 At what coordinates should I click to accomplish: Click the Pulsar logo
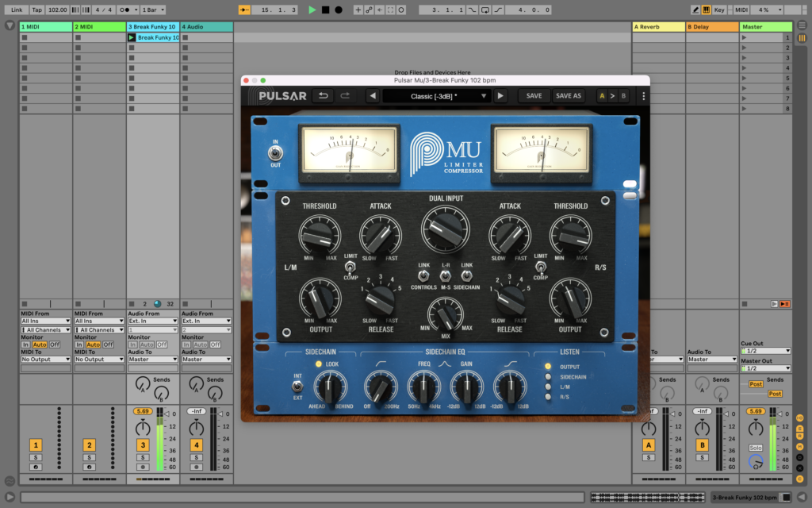283,96
